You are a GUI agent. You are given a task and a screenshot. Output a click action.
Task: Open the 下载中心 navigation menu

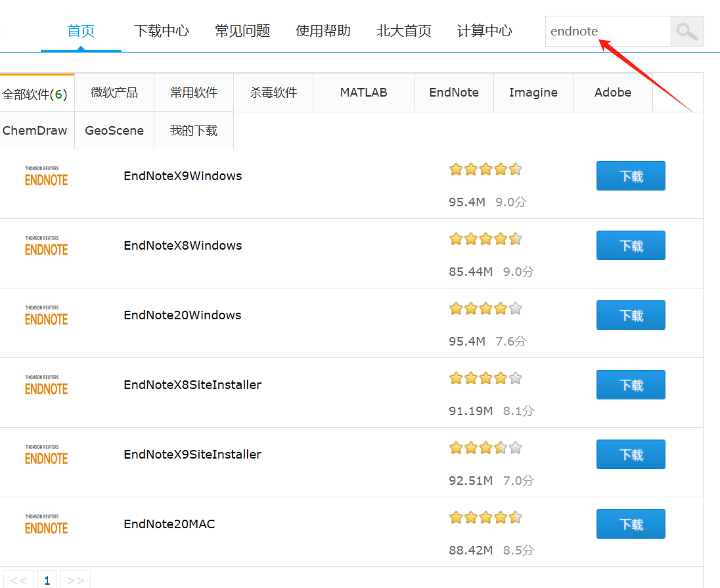coord(162,31)
